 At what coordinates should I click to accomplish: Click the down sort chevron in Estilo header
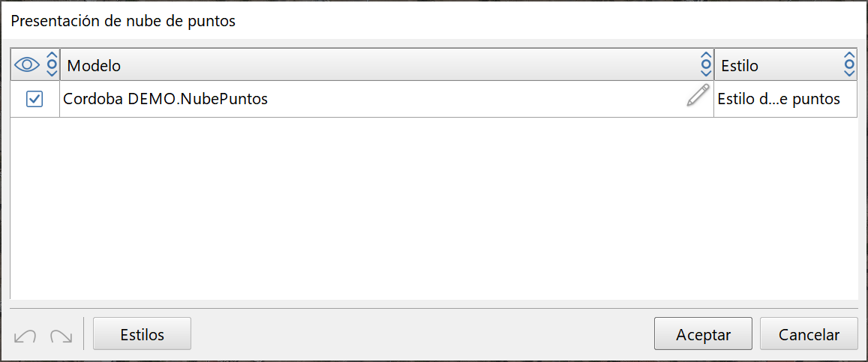[848, 73]
